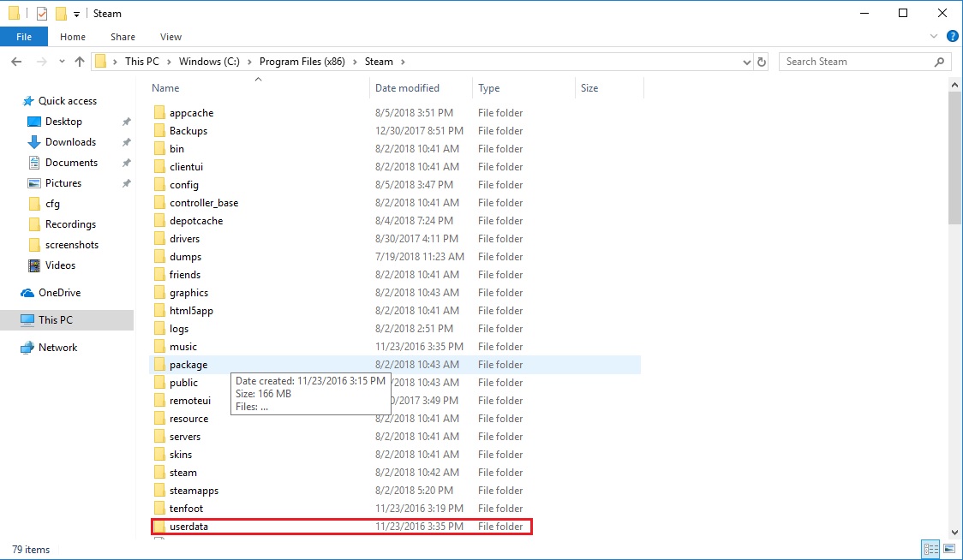
Task: Click the New folder quick access icon
Action: pos(61,13)
